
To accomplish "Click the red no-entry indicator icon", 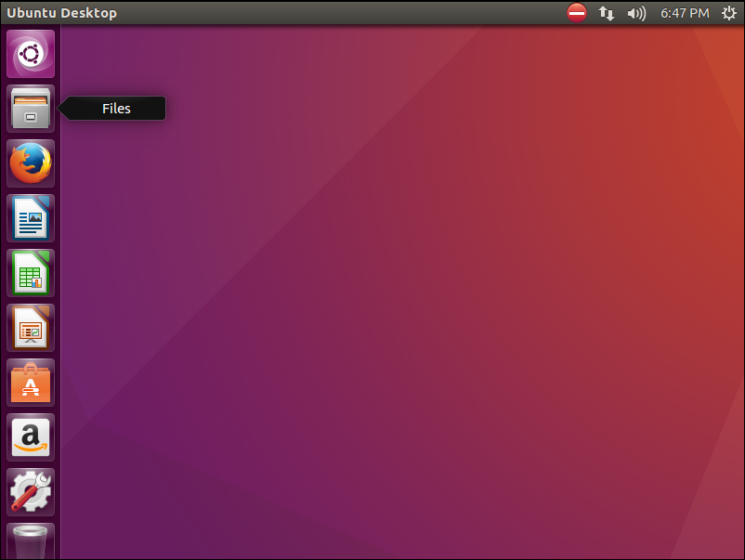I will click(x=577, y=13).
